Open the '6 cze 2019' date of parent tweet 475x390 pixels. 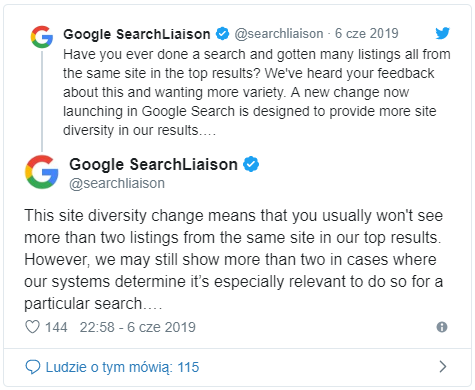click(x=366, y=33)
